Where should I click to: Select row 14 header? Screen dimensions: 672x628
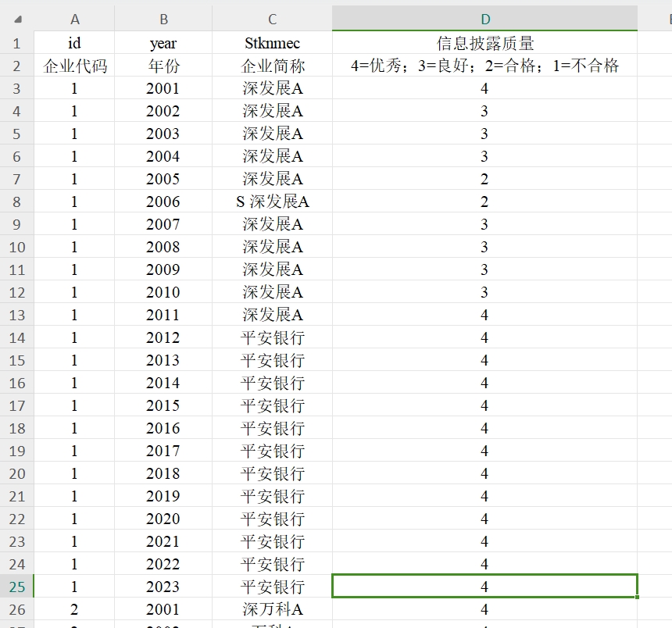[16, 337]
